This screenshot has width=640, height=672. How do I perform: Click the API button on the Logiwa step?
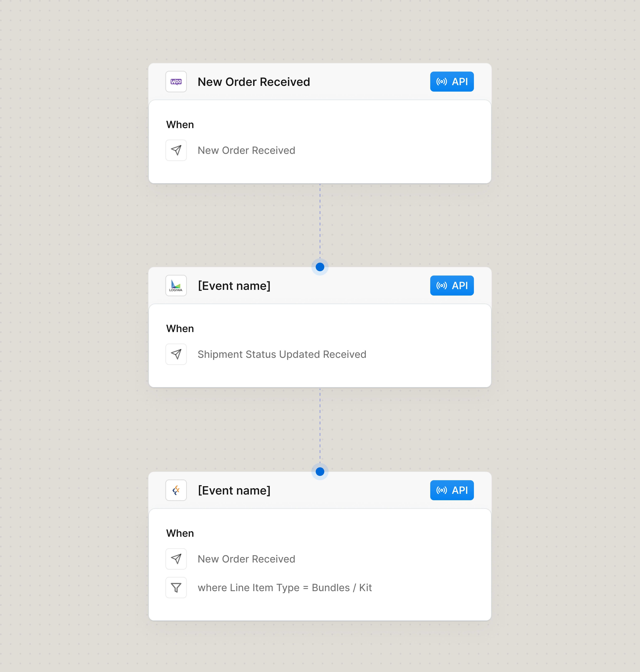point(452,286)
